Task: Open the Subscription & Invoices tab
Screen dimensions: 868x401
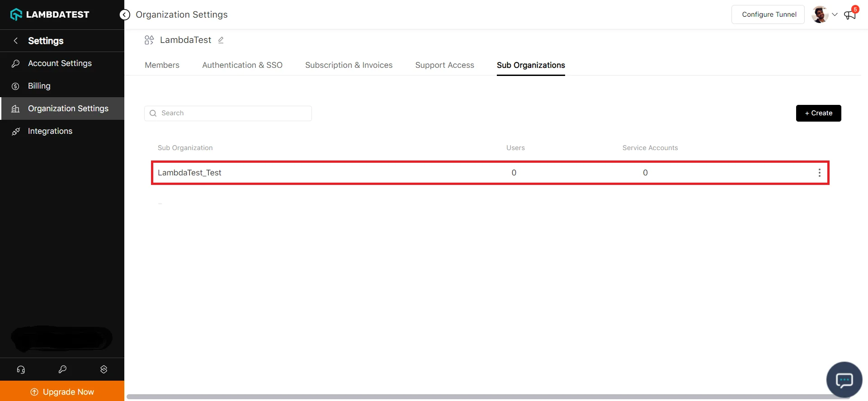Action: pos(349,65)
